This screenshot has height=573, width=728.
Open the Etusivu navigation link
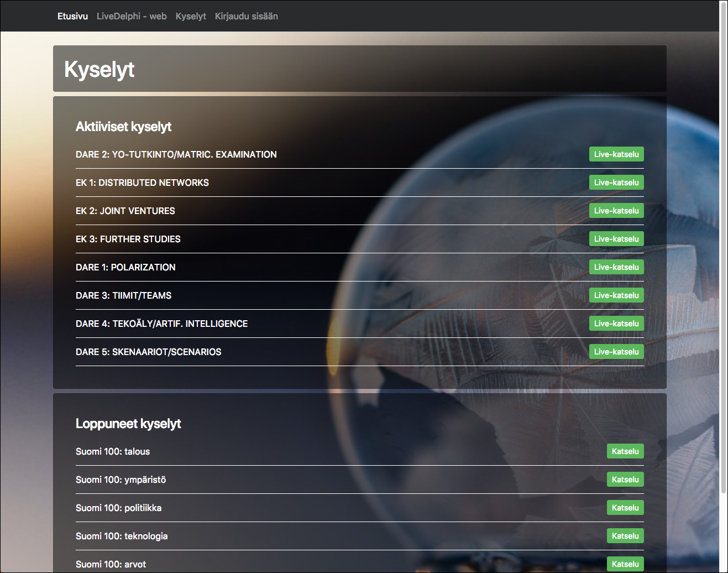pyautogui.click(x=72, y=16)
